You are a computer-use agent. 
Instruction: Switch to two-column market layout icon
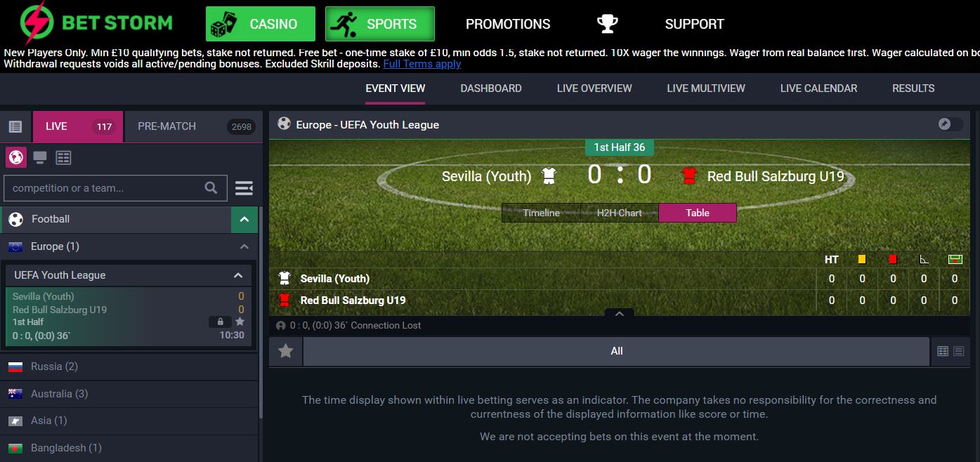(x=943, y=351)
